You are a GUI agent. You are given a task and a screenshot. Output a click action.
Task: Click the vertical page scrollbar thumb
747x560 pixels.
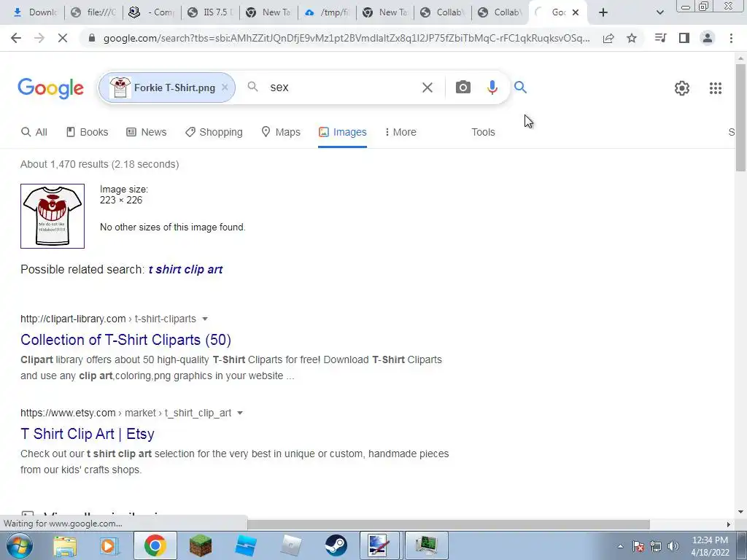click(740, 117)
